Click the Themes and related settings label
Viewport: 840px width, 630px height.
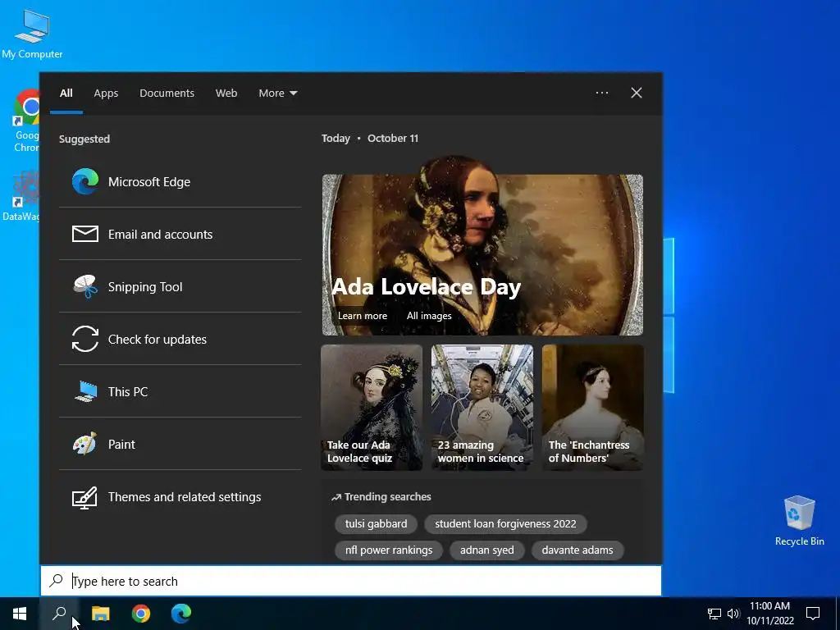(x=185, y=497)
